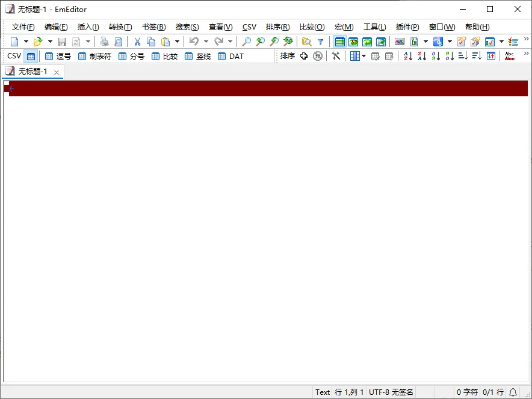Click the 比较 button in CSV toolbar
The width and height of the screenshot is (532, 399).
(165, 57)
